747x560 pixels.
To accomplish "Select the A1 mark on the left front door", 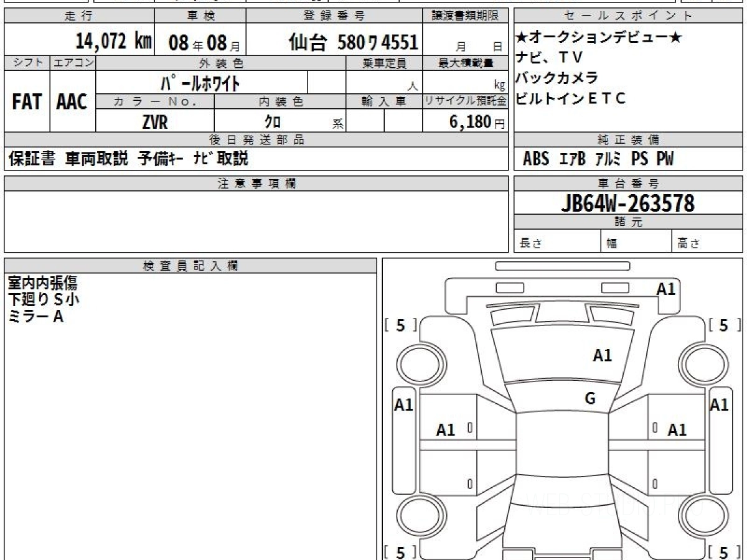I will click(x=446, y=429).
